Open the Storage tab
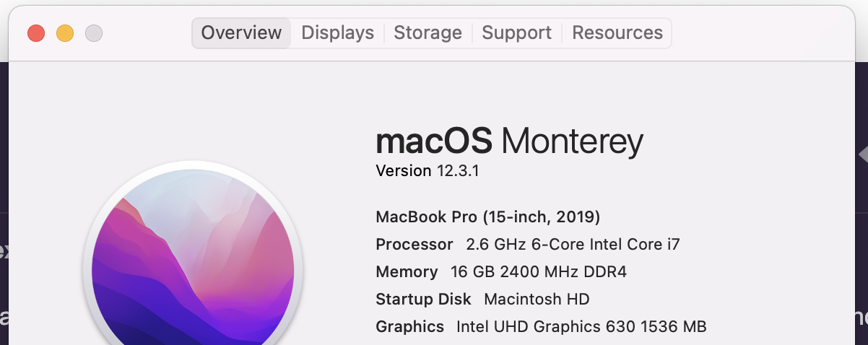Image resolution: width=868 pixels, height=345 pixels. click(x=428, y=33)
